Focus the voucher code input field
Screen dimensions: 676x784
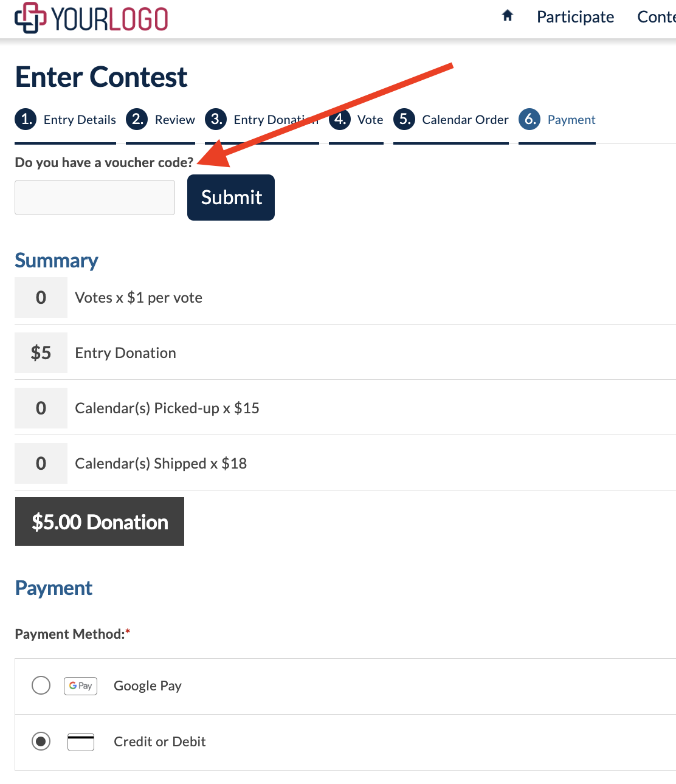point(95,198)
